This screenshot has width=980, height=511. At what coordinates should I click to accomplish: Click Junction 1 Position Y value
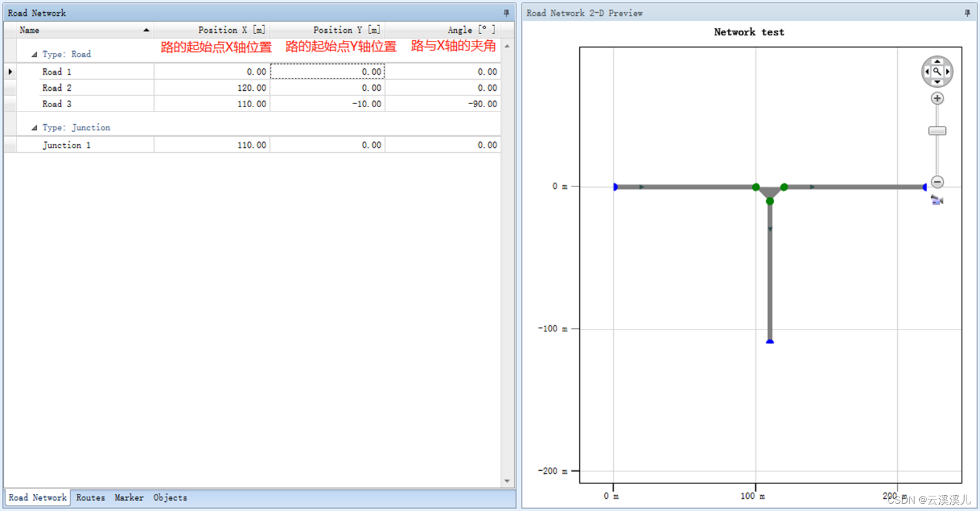pyautogui.click(x=328, y=145)
